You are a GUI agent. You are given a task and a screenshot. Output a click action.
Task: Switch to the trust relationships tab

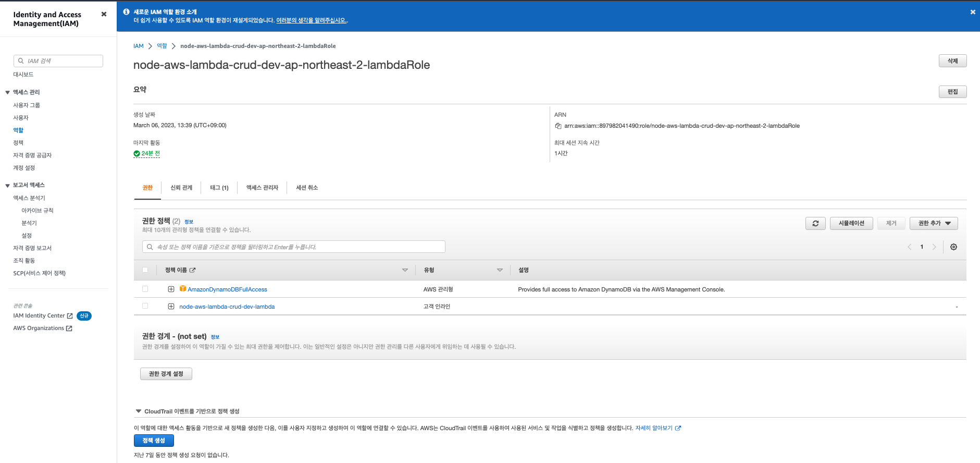click(181, 188)
